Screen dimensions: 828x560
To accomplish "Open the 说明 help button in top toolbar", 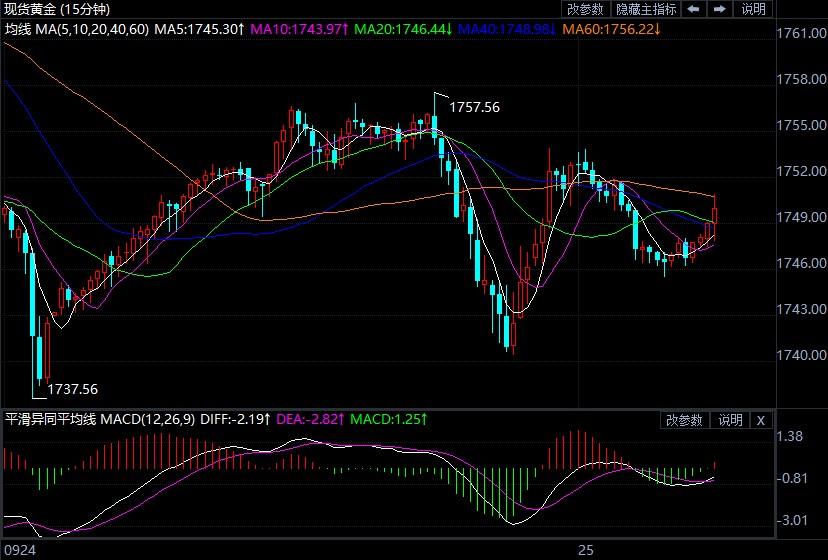I will click(x=753, y=9).
